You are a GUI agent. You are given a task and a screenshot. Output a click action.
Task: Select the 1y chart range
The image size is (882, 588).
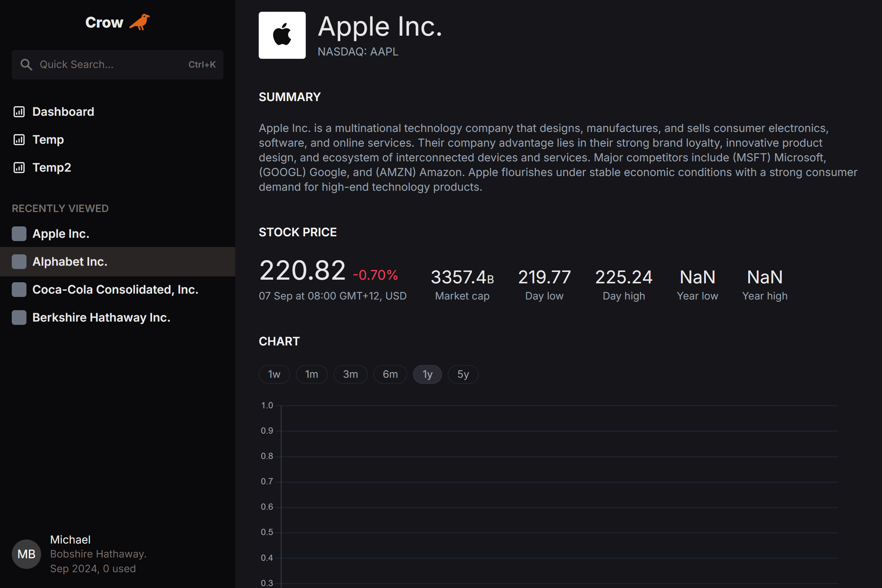(427, 374)
